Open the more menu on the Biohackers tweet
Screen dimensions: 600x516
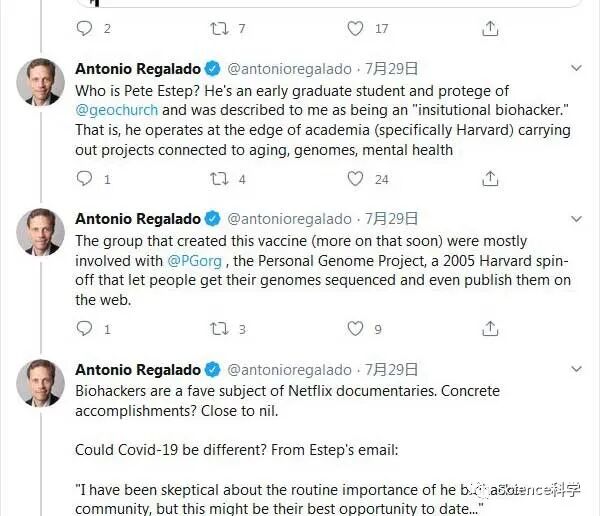(576, 369)
